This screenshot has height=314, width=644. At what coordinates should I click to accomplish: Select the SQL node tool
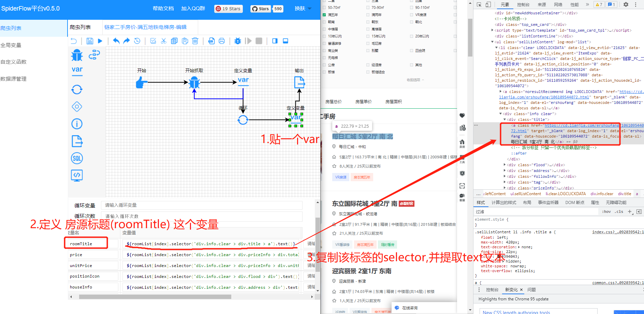[77, 158]
